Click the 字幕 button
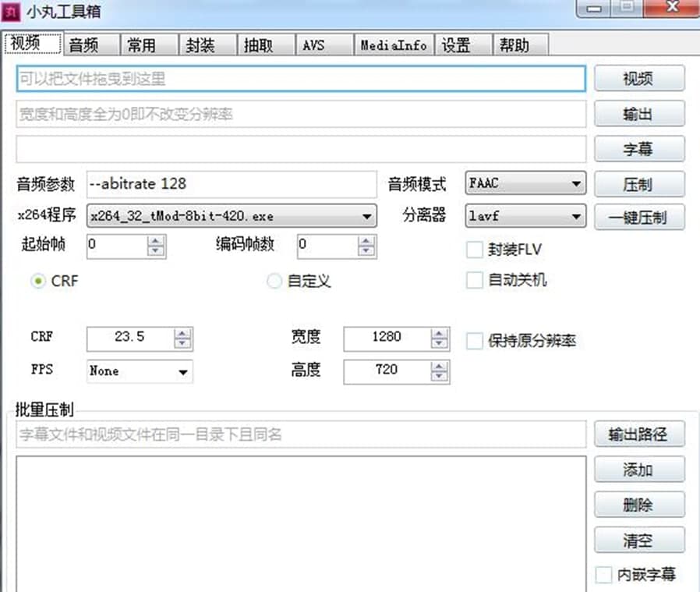The width and height of the screenshot is (700, 592). click(639, 149)
